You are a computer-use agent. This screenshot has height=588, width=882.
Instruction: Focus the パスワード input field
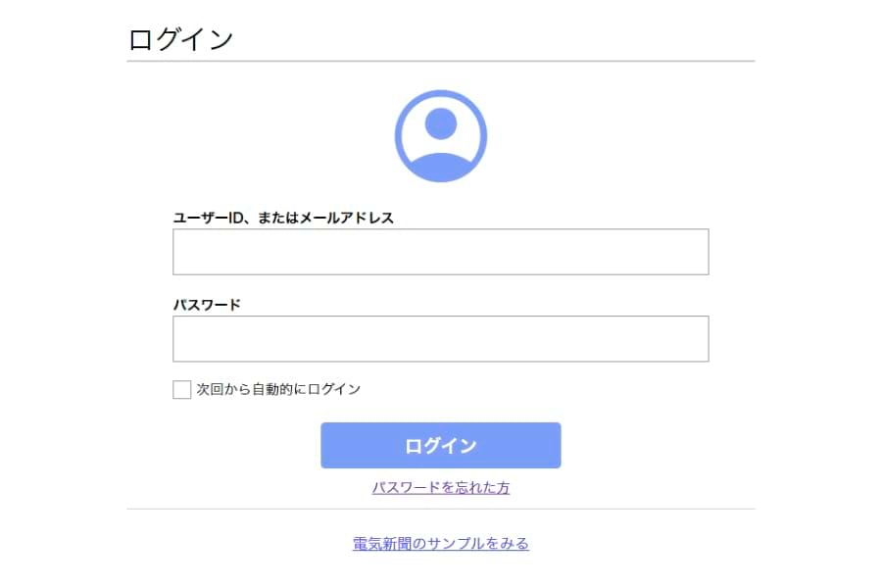tap(440, 339)
